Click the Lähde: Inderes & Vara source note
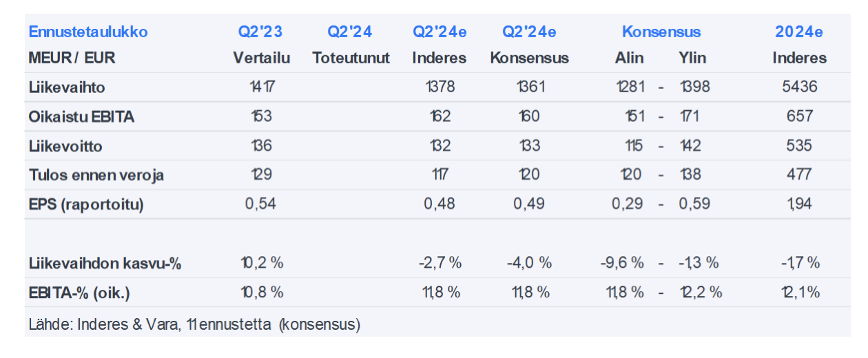 (194, 324)
